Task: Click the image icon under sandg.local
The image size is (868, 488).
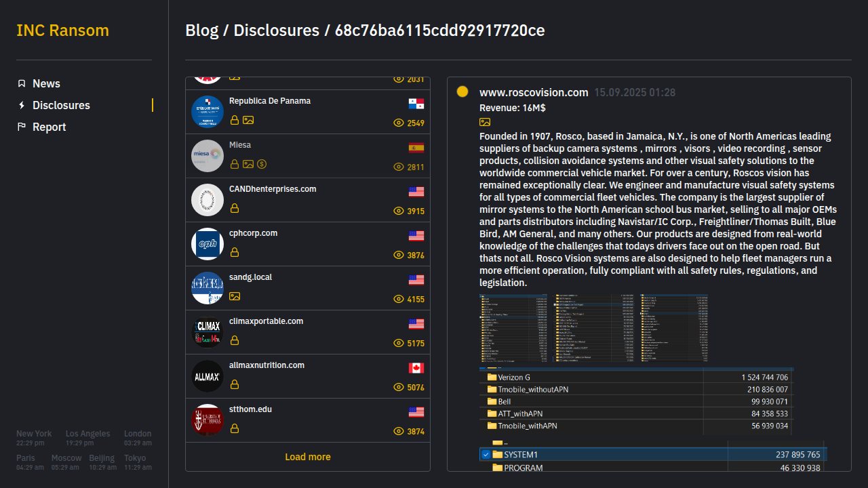Action: point(235,296)
